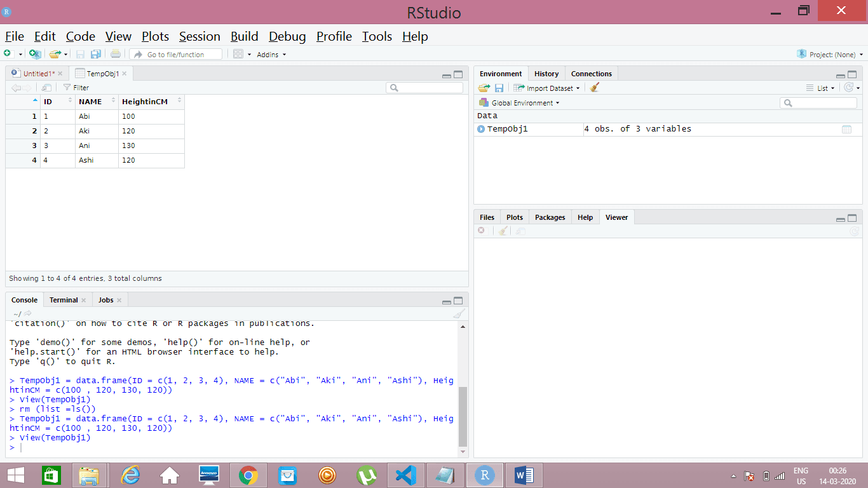Click the Go to file/function field

[x=176, y=55]
